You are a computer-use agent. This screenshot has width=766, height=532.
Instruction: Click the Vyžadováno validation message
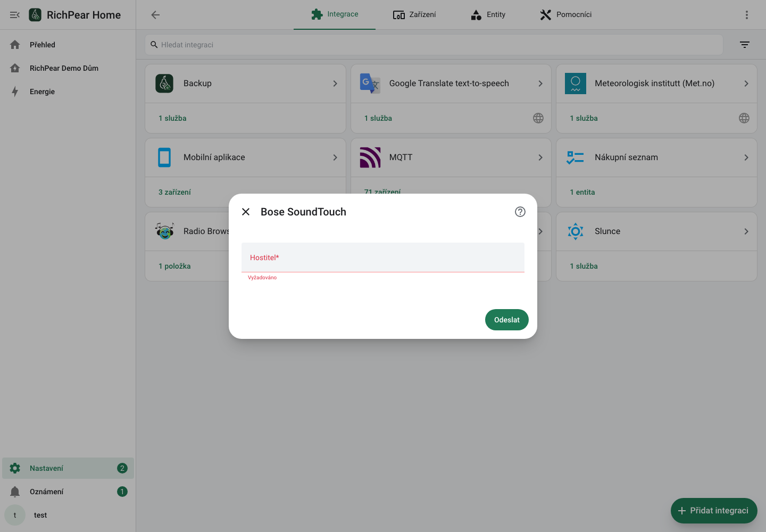tap(262, 278)
